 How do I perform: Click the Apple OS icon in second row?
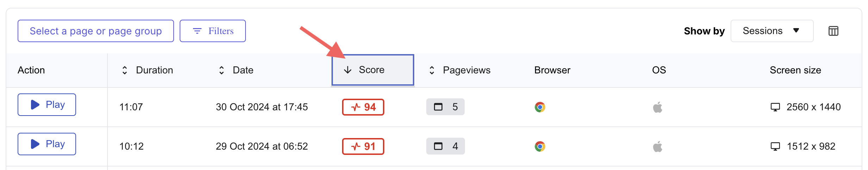click(658, 146)
